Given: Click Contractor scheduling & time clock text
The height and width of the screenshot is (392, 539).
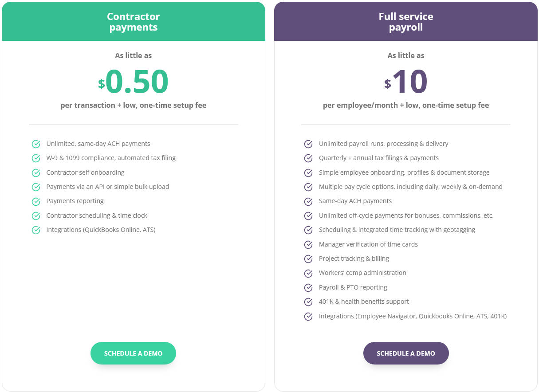Looking at the screenshot, I should click(x=97, y=216).
